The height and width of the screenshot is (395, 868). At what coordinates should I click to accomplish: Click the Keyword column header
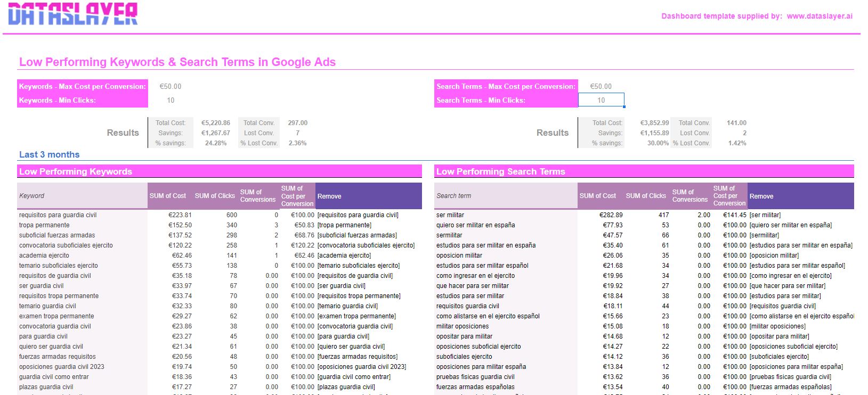click(32, 196)
